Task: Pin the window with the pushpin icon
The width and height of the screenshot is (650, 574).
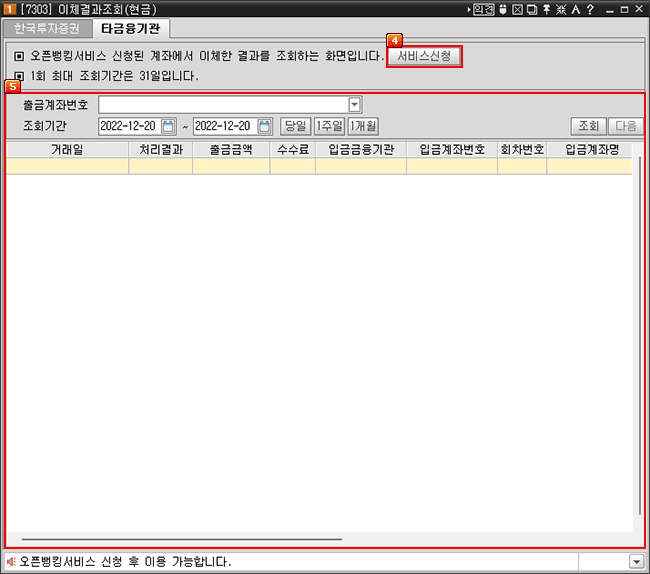Action: 545,9
